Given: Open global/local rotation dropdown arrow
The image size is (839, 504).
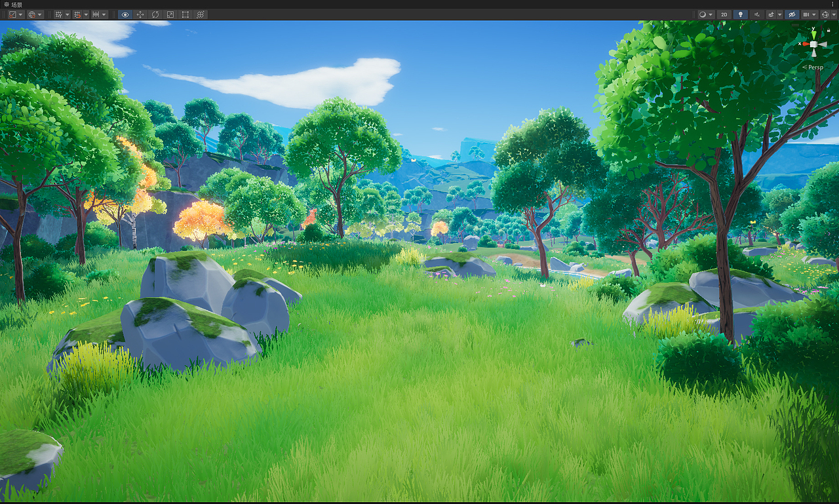Looking at the screenshot, I should [x=40, y=14].
